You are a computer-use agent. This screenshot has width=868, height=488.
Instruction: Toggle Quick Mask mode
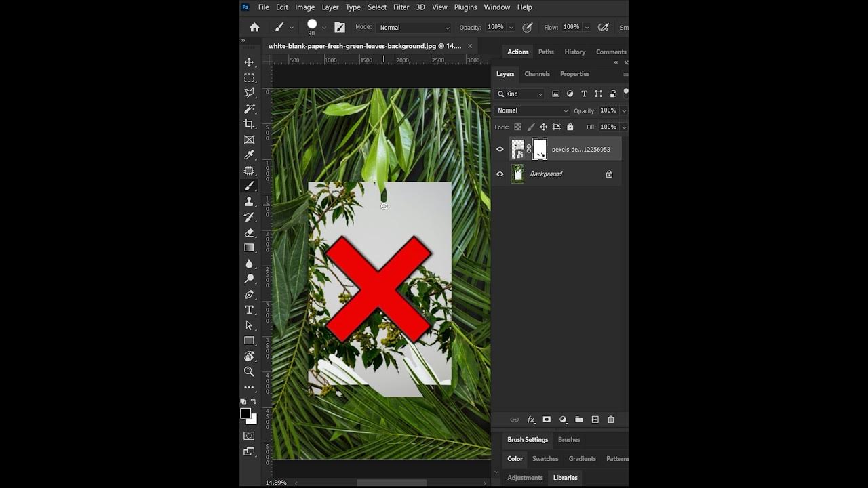(249, 436)
